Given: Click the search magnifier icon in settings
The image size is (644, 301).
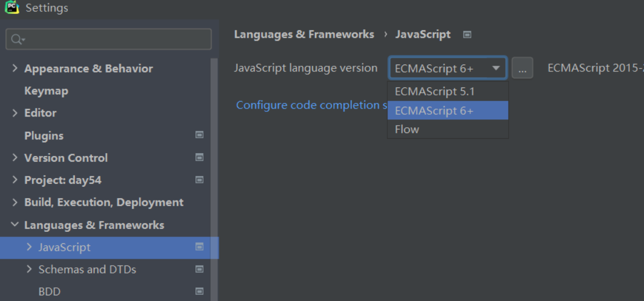Looking at the screenshot, I should 17,39.
